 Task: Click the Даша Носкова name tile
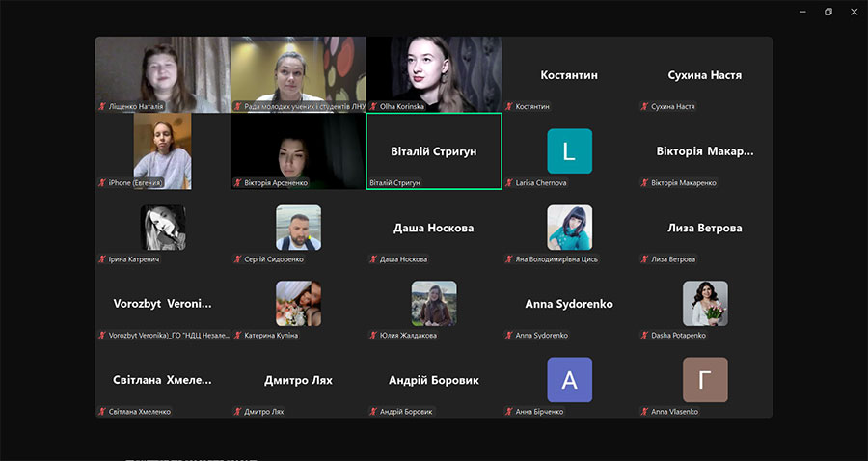434,228
